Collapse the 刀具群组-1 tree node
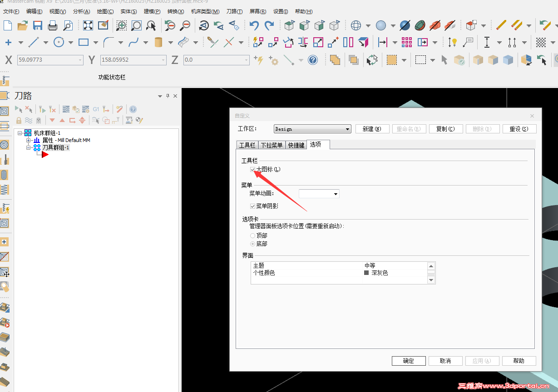 29,148
